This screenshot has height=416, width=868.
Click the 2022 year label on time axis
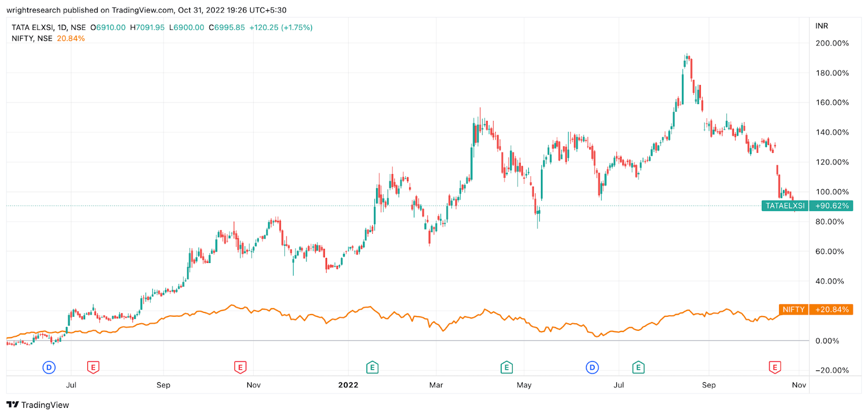coord(348,385)
